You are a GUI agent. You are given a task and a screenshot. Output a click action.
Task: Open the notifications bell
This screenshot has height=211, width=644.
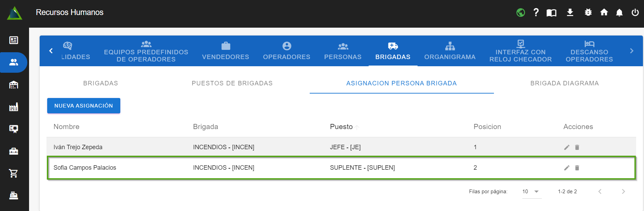(x=619, y=13)
